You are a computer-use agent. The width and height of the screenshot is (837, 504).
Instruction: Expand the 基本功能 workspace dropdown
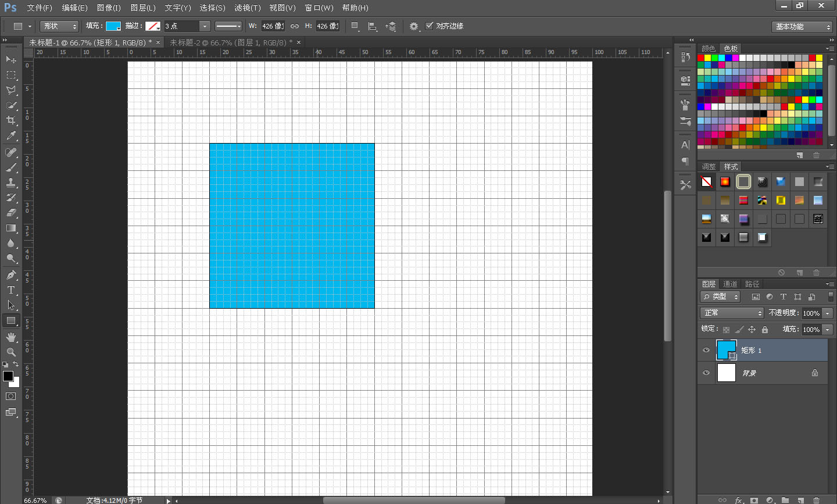pos(803,27)
